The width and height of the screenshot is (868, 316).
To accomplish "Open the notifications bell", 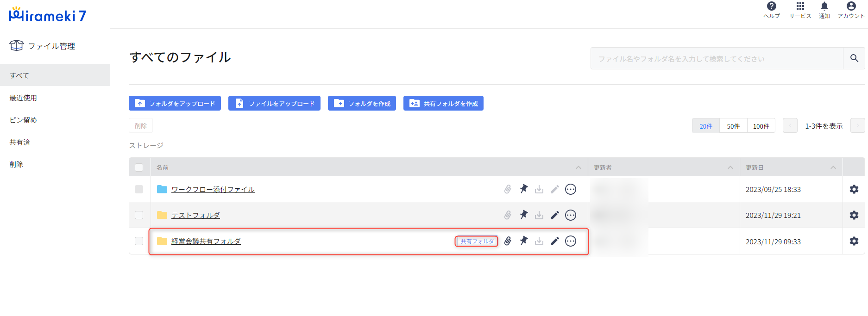I will coord(824,6).
